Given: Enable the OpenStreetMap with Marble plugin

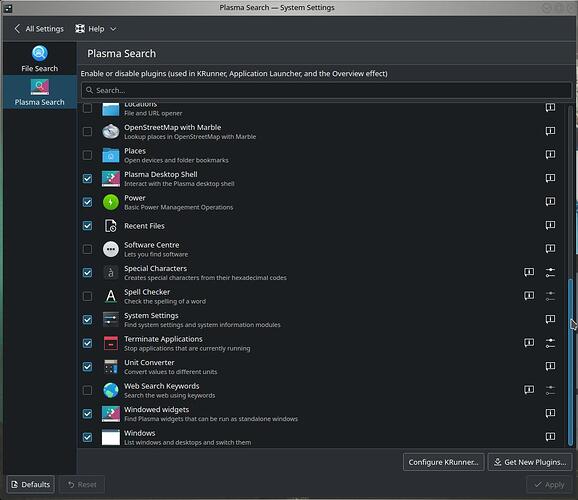Looking at the screenshot, I should [87, 132].
